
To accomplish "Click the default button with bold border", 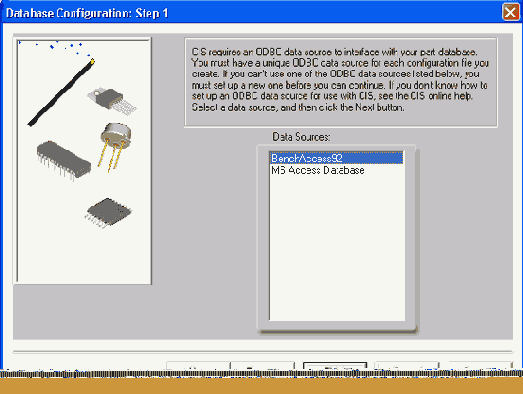I will pos(335,366).
